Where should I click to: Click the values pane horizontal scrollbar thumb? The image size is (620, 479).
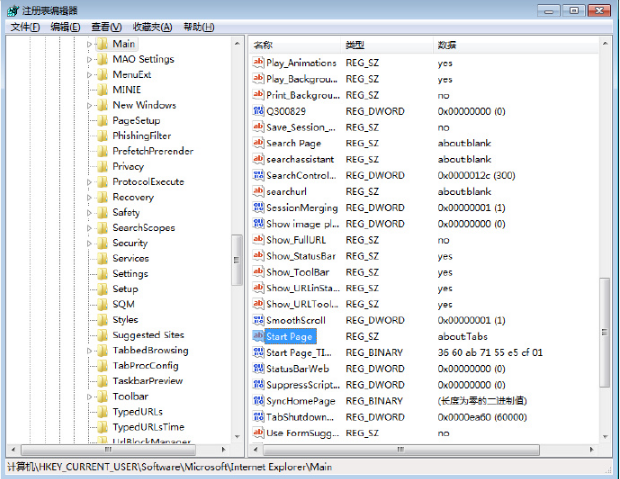(x=401, y=449)
